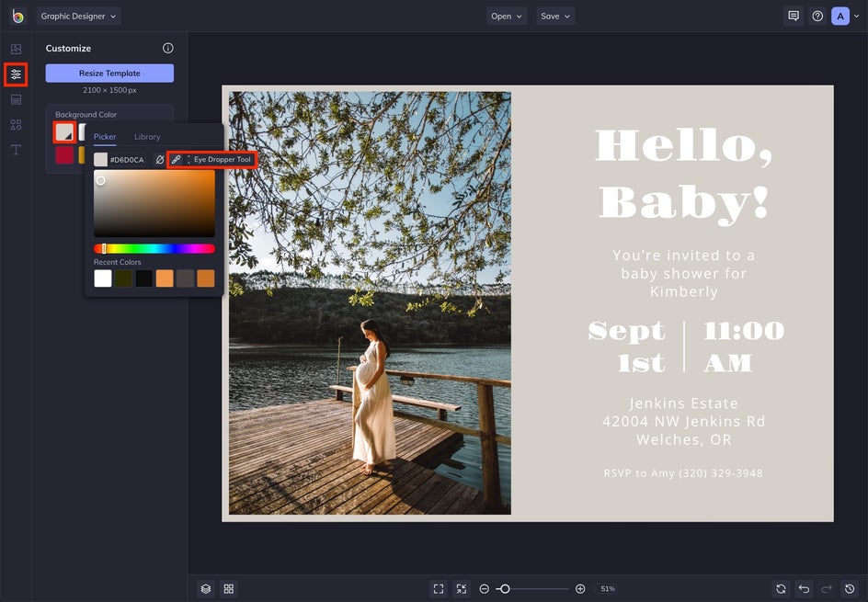Viewport: 868px width, 602px height.
Task: Select the black recent color
Action: pyautogui.click(x=144, y=278)
